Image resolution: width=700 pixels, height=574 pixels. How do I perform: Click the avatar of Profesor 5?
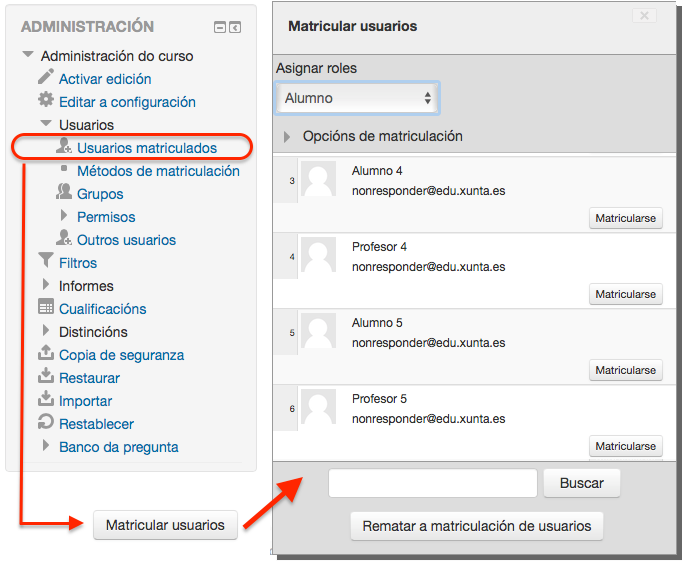point(318,407)
